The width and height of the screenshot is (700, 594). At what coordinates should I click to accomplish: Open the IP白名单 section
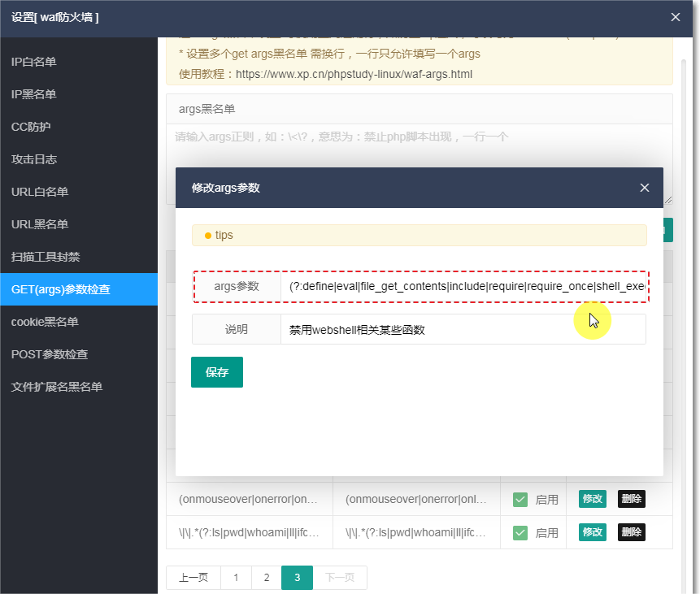click(x=79, y=62)
